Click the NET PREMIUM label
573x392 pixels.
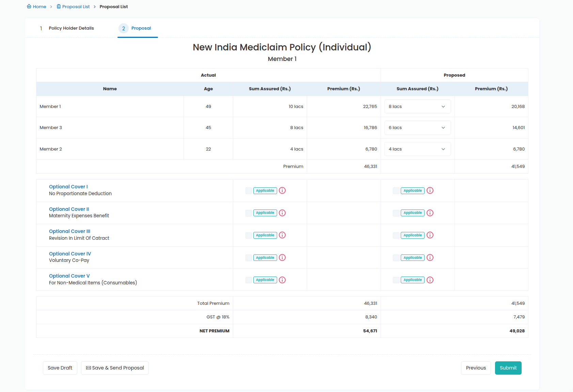pyautogui.click(x=214, y=331)
